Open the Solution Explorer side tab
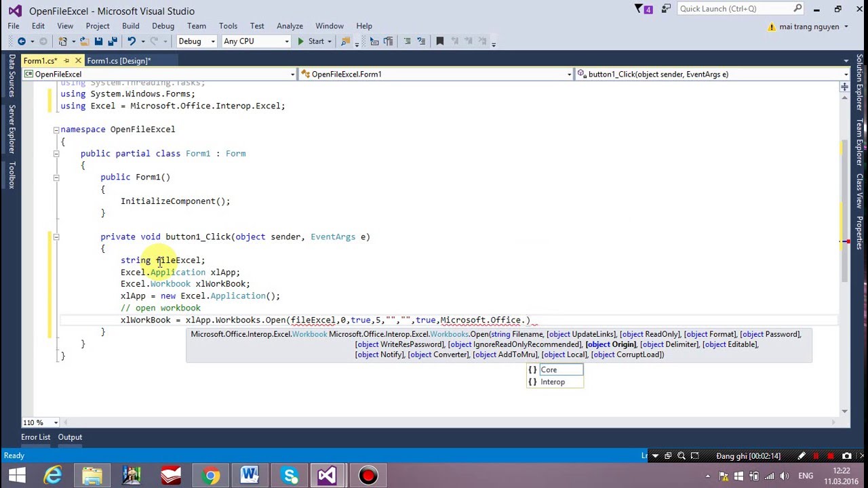The image size is (868, 488). click(859, 83)
